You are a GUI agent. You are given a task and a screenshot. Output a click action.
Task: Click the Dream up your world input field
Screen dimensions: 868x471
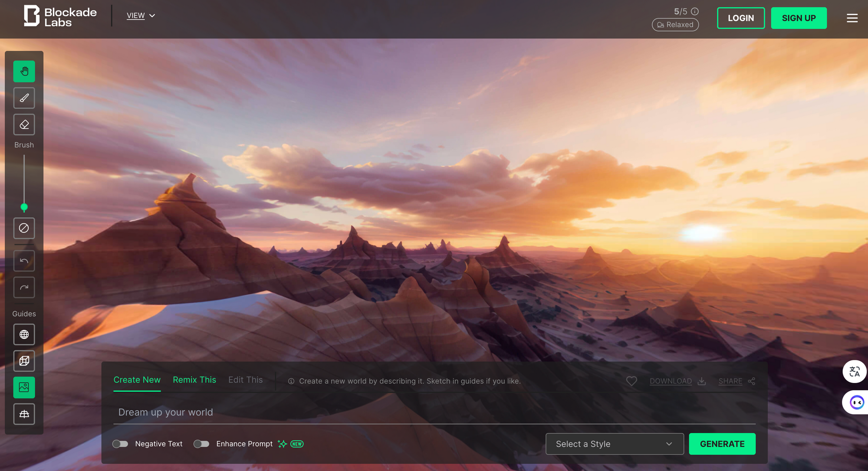click(x=434, y=412)
